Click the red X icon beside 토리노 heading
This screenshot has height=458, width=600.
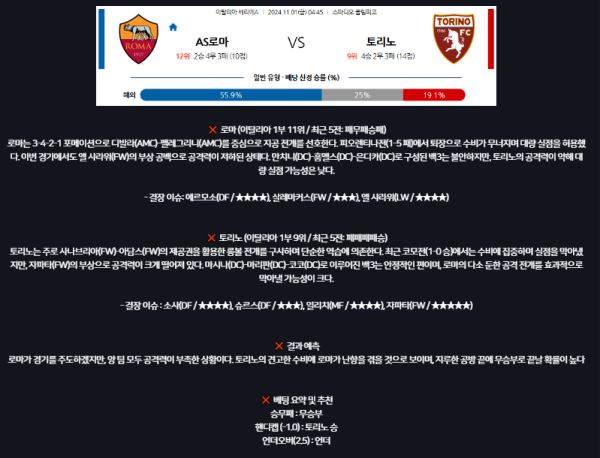tap(211, 238)
